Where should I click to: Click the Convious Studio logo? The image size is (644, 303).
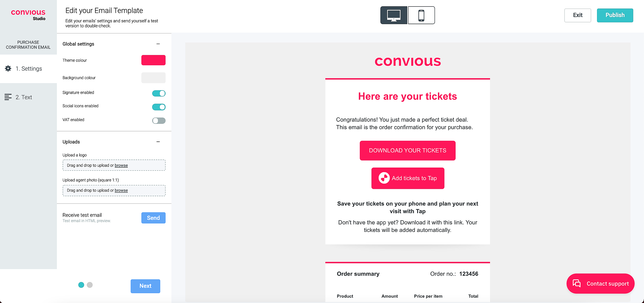coord(28,15)
